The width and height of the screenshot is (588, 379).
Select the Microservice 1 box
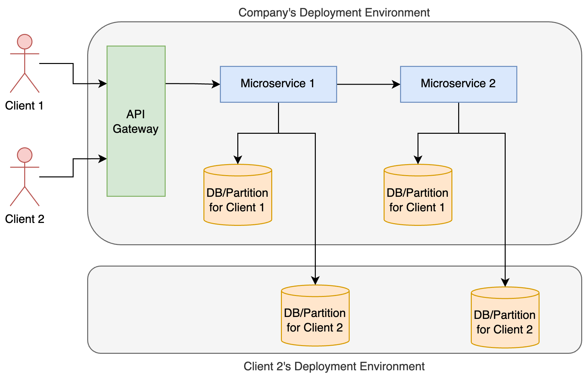click(x=278, y=84)
